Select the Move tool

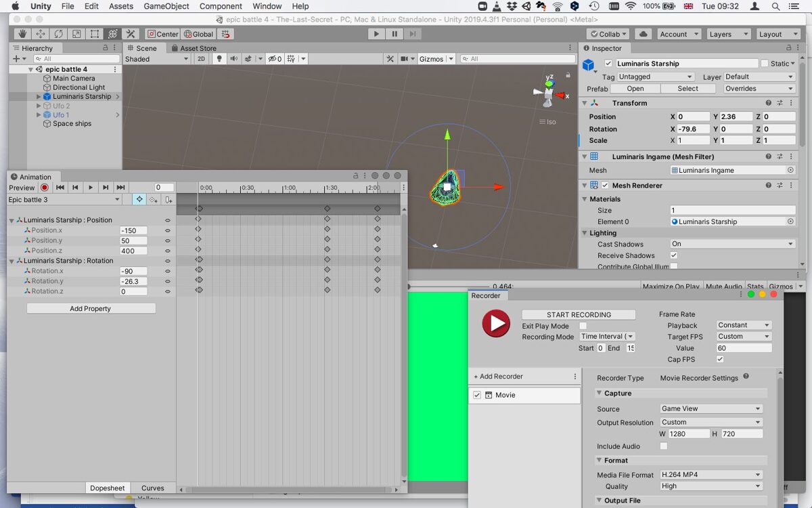tap(41, 34)
